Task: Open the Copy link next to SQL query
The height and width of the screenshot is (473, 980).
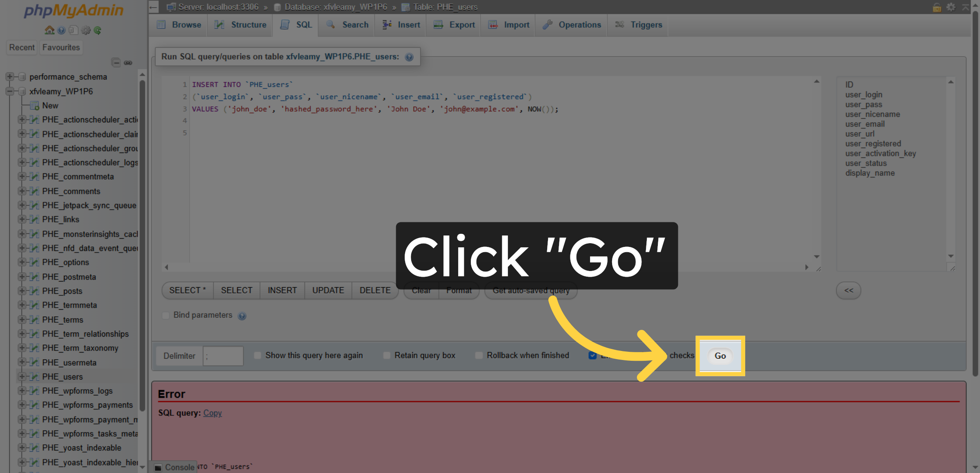Action: click(212, 413)
